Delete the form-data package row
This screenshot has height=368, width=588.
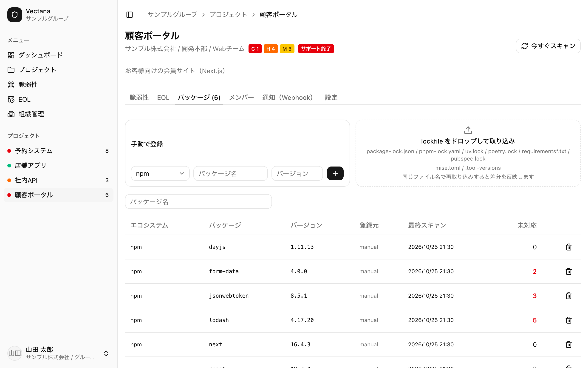click(x=568, y=271)
